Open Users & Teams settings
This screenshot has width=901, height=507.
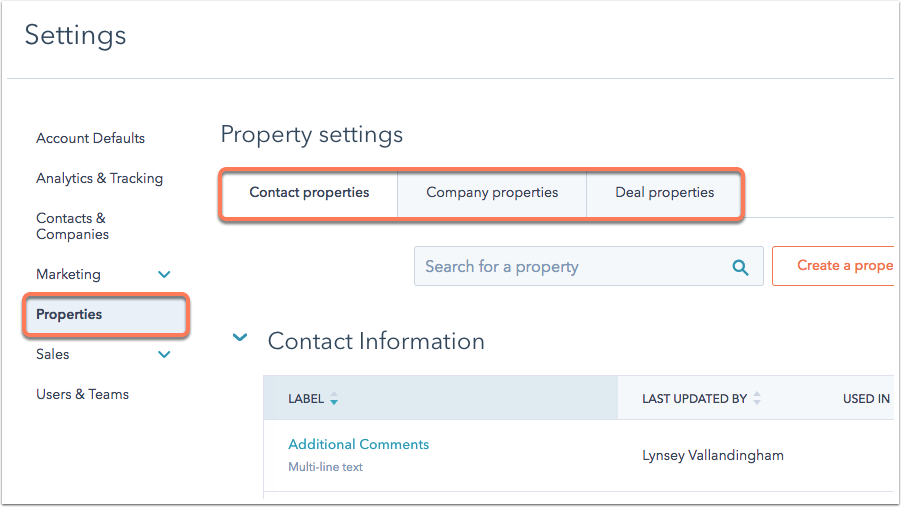[x=82, y=394]
